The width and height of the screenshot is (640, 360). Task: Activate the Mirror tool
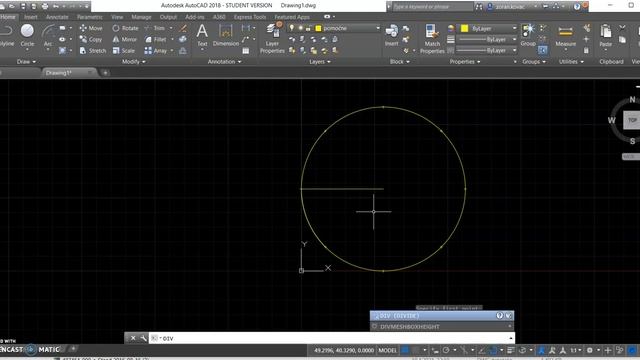coord(124,40)
